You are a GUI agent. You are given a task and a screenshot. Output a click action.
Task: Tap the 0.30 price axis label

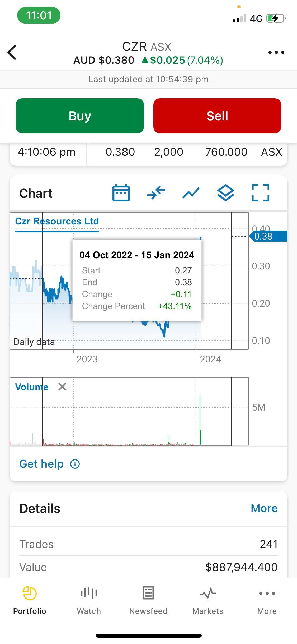click(x=261, y=266)
